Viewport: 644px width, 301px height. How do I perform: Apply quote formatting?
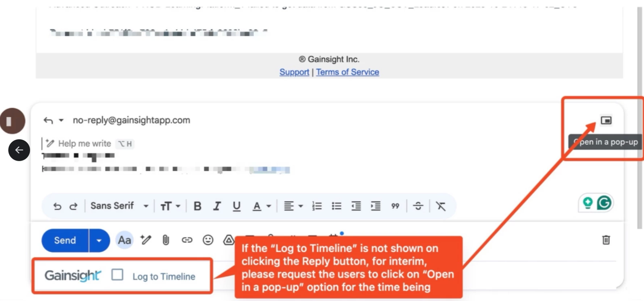coord(395,206)
